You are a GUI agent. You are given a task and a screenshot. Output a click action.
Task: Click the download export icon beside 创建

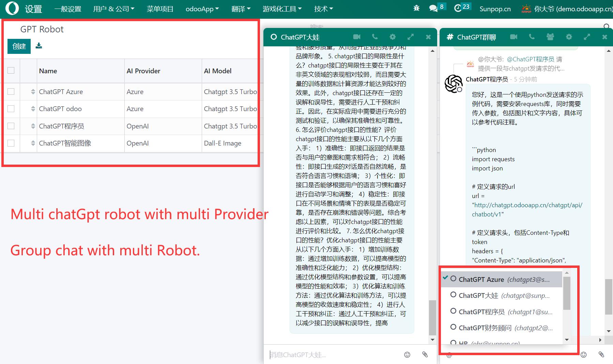click(39, 46)
